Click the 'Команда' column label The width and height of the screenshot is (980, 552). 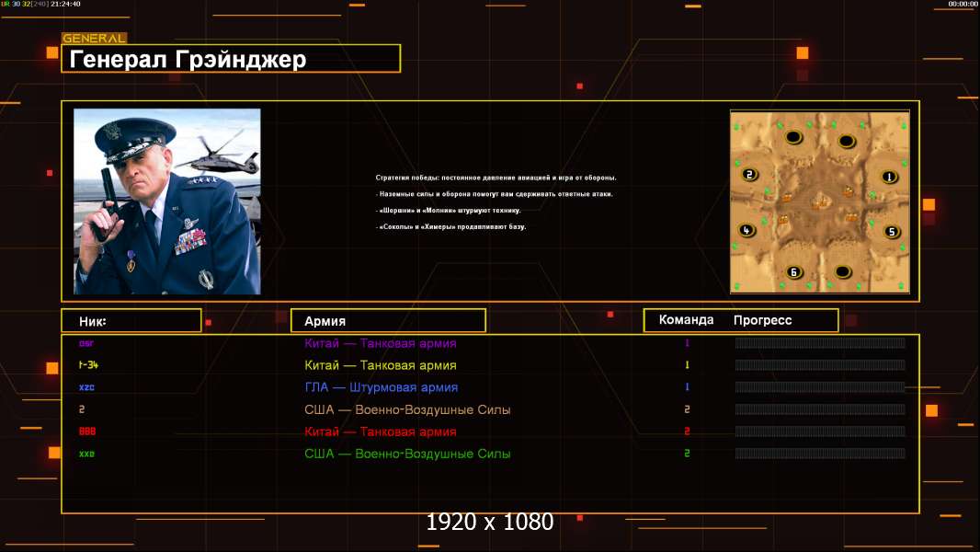coord(686,320)
